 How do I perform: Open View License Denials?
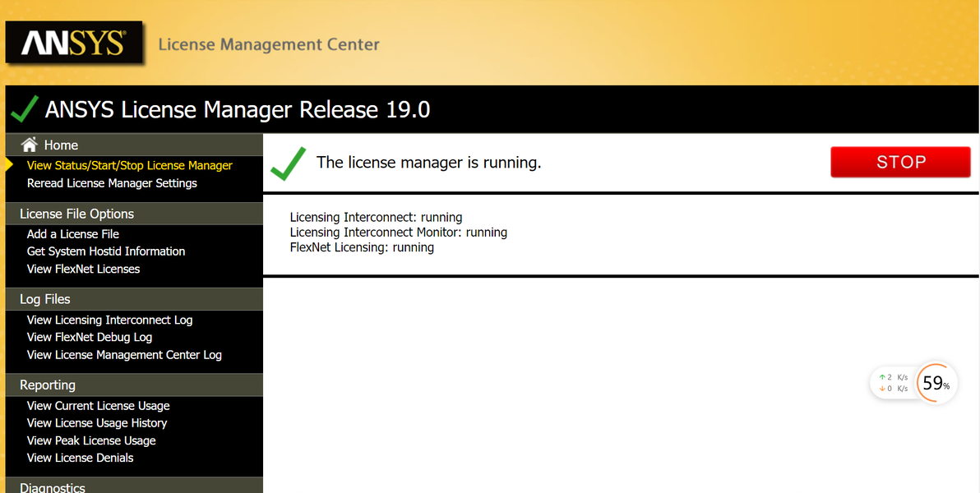[x=80, y=458]
